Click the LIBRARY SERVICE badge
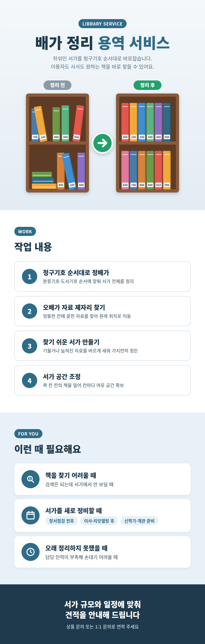The image size is (205, 644). (x=102, y=24)
